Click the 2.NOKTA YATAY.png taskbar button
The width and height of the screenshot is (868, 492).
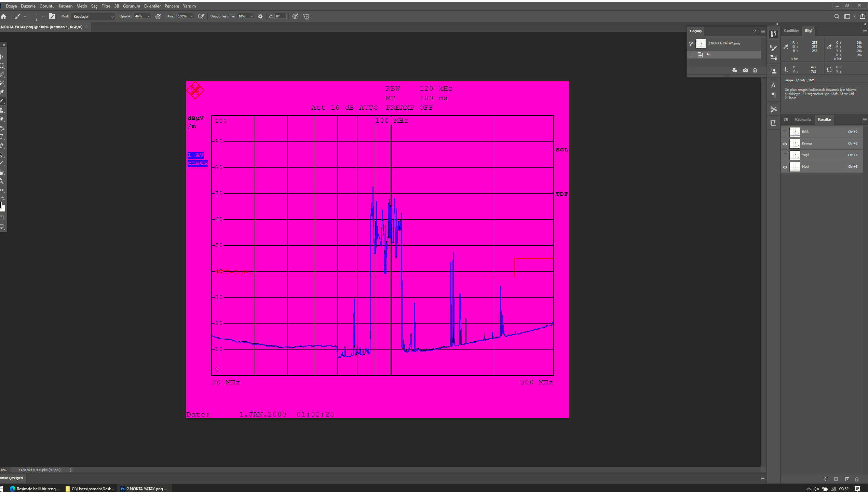144,489
